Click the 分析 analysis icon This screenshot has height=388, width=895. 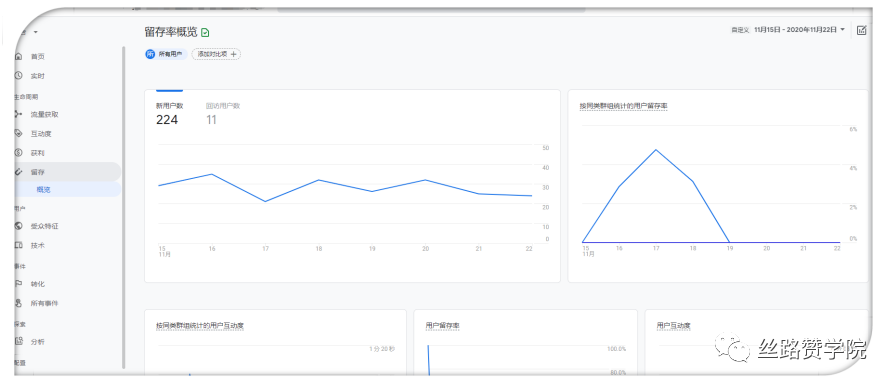pos(19,342)
